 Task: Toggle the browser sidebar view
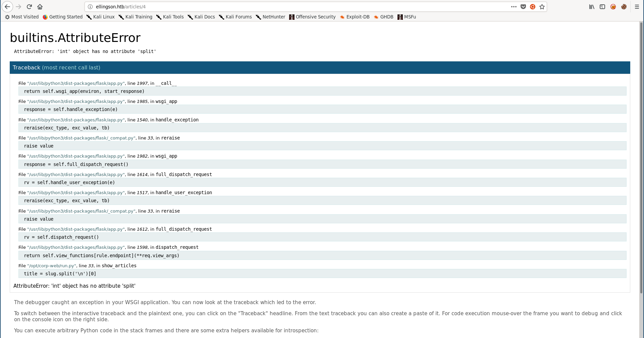pyautogui.click(x=602, y=7)
